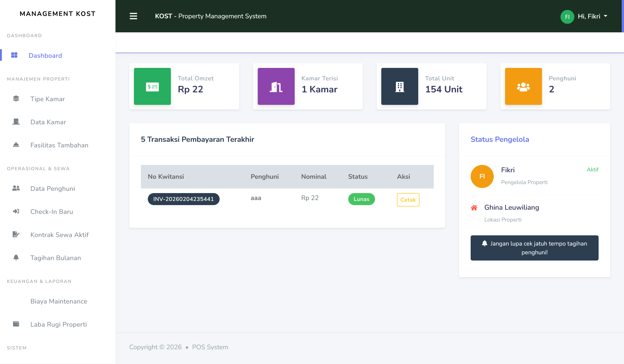Click the Tagihan Bulanan bell icon
624x364 pixels.
(16, 258)
